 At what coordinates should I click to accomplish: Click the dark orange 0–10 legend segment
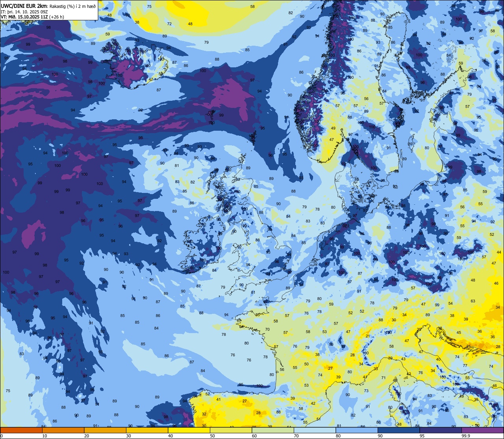(21, 430)
